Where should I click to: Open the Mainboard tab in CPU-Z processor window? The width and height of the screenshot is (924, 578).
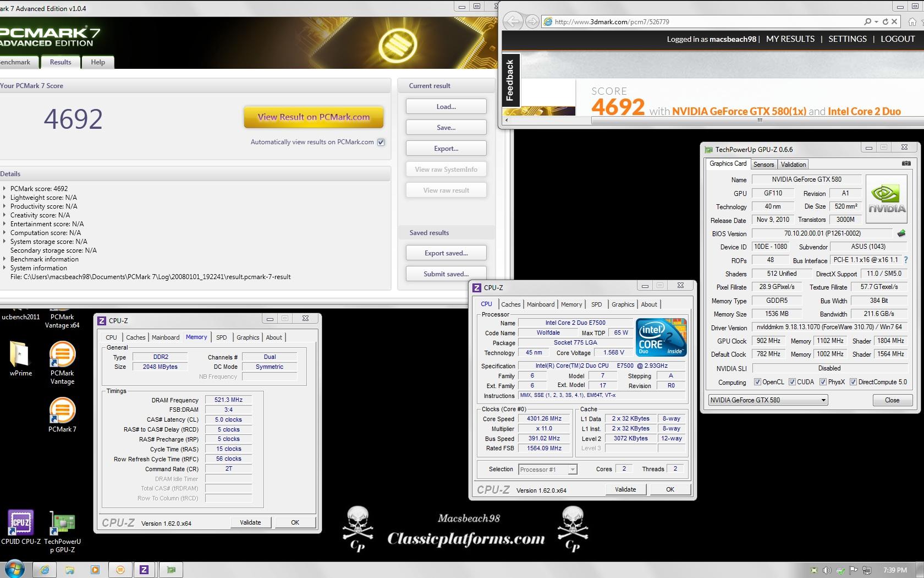pos(541,304)
